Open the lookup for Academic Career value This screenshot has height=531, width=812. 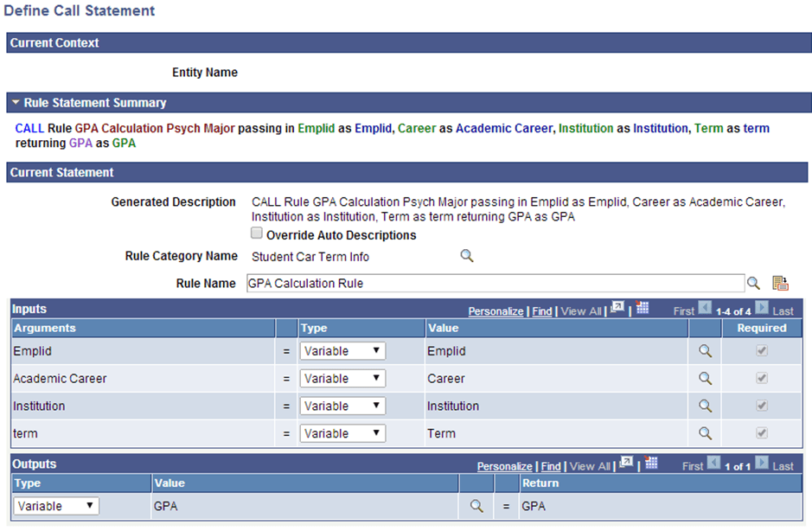pyautogui.click(x=704, y=378)
